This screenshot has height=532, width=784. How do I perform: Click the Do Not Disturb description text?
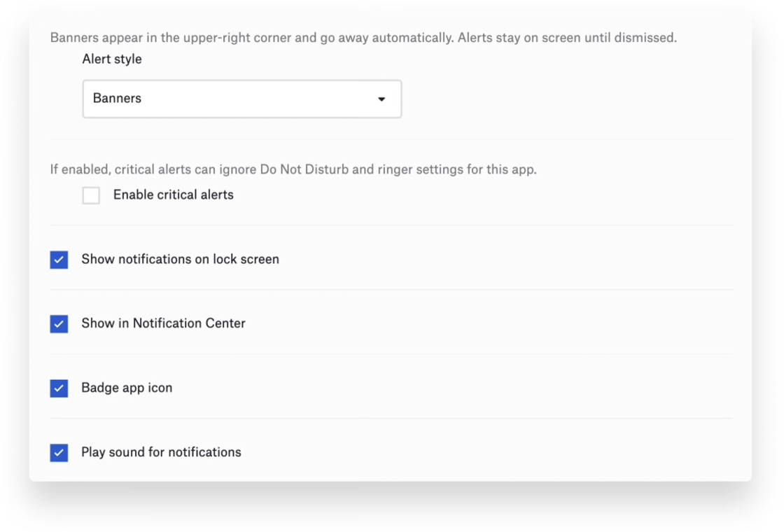(293, 169)
